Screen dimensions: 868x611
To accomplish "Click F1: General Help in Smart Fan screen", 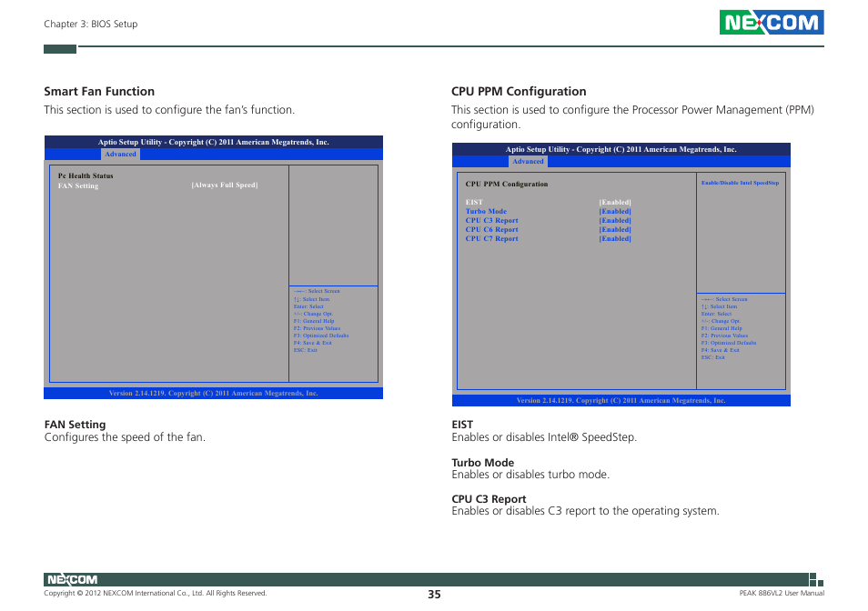I will tap(314, 321).
